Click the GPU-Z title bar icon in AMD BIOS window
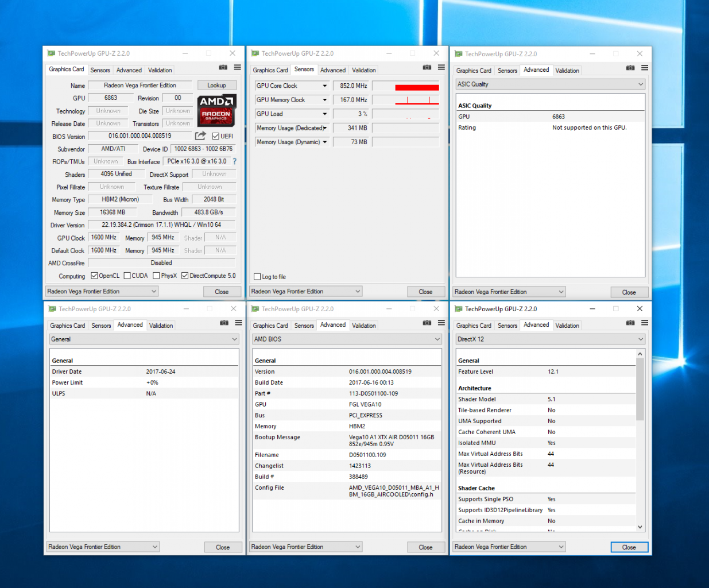The width and height of the screenshot is (709, 588). coord(255,309)
